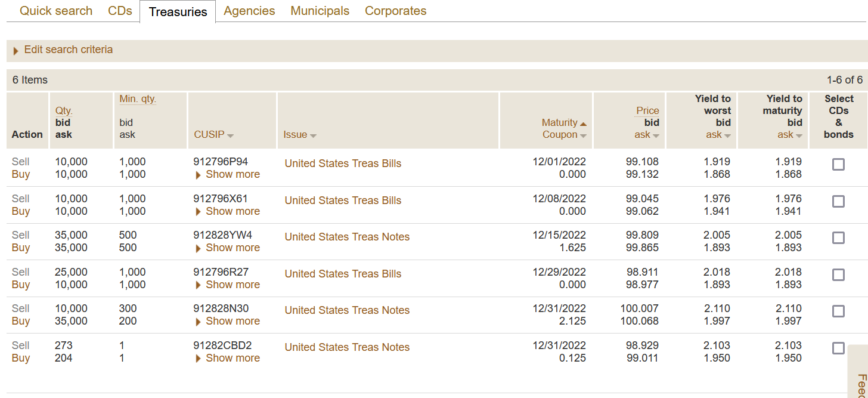Click Yield to worst ask sort arrow
The width and height of the screenshot is (868, 398).
[x=727, y=135]
